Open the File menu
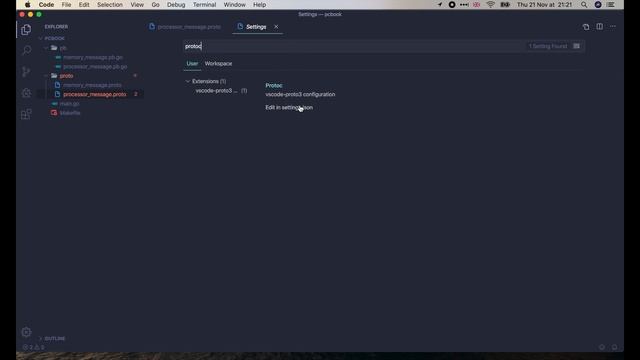This screenshot has height=360, width=640. [66, 5]
